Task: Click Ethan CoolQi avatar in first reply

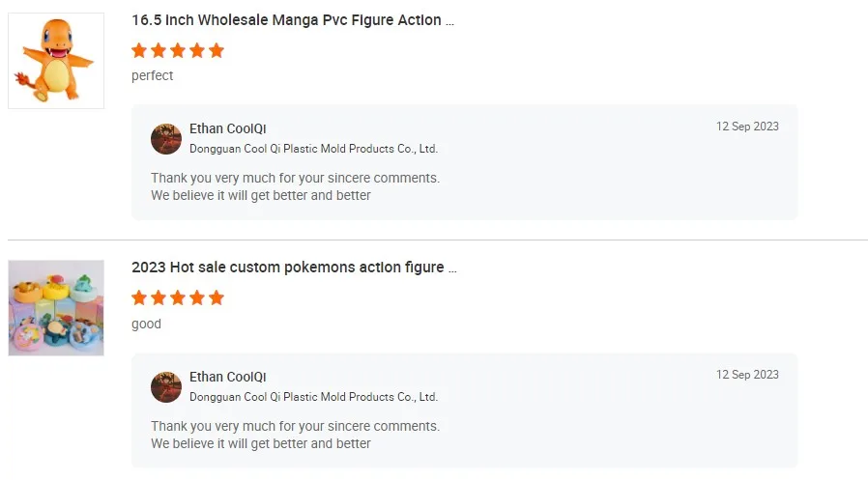Action: [x=166, y=139]
